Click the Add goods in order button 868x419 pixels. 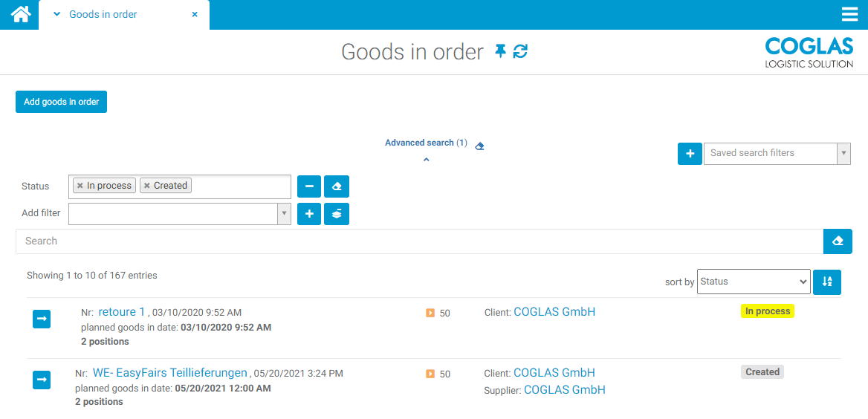click(x=61, y=102)
